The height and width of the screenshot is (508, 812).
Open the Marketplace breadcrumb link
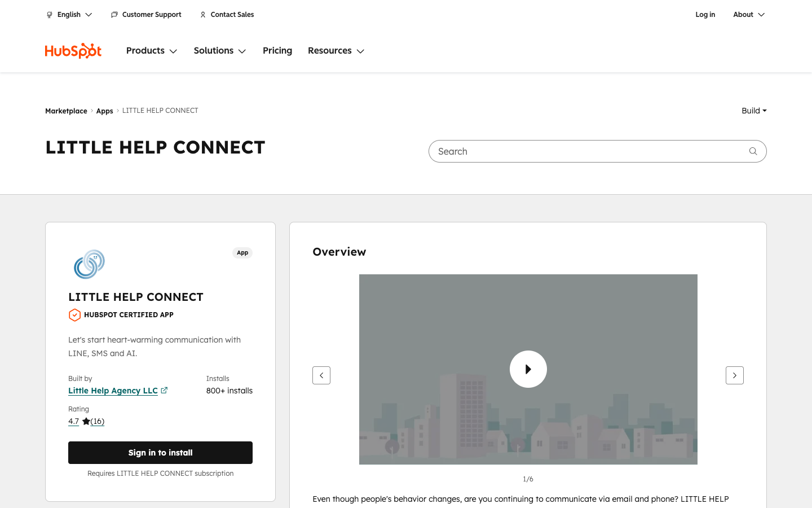(66, 111)
